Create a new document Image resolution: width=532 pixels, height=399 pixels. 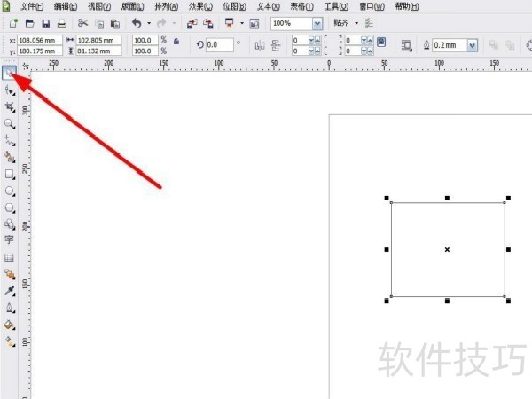13,23
